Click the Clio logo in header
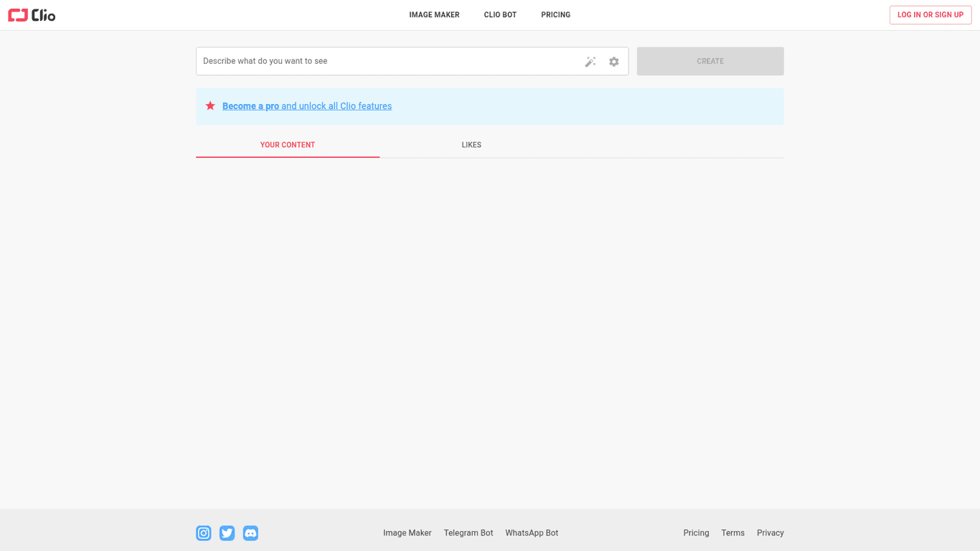This screenshot has height=551, width=980. (32, 15)
